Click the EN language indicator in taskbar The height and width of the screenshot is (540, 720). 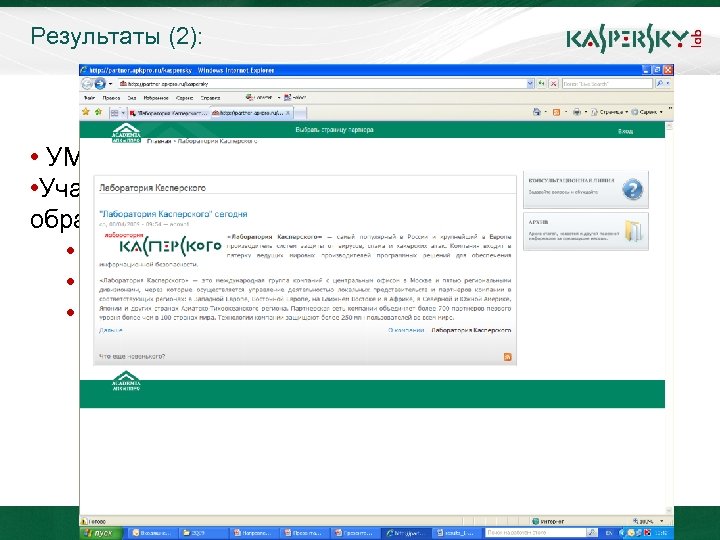coord(609,533)
